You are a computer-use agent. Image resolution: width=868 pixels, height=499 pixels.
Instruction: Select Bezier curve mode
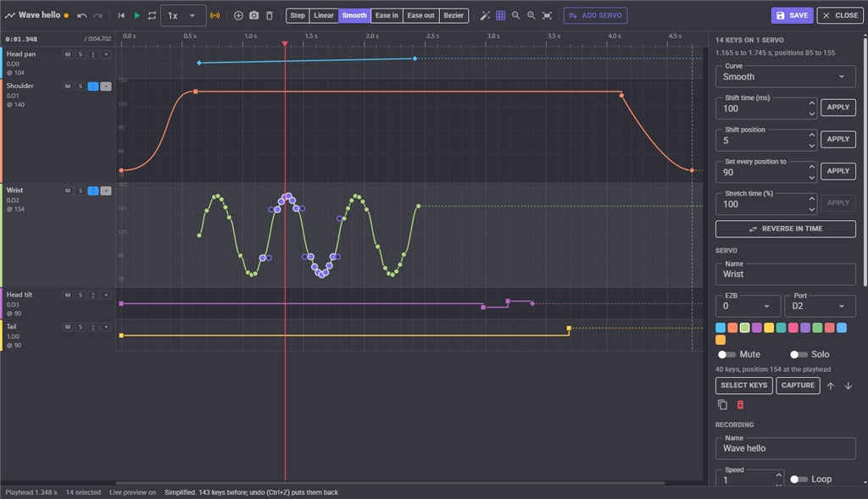coord(454,15)
